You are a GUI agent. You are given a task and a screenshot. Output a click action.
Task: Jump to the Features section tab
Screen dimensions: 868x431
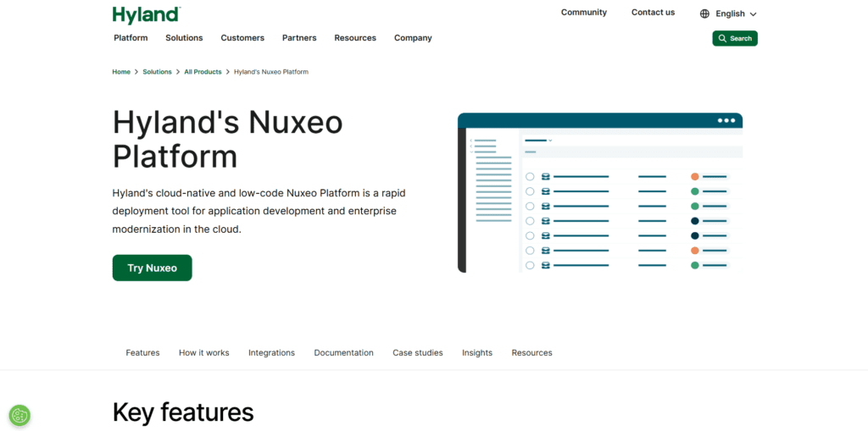(x=142, y=352)
